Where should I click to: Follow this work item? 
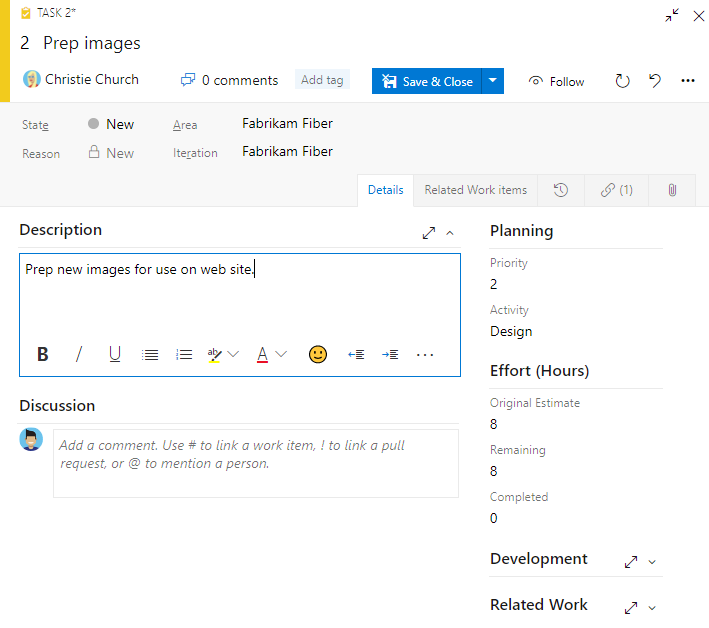[557, 81]
